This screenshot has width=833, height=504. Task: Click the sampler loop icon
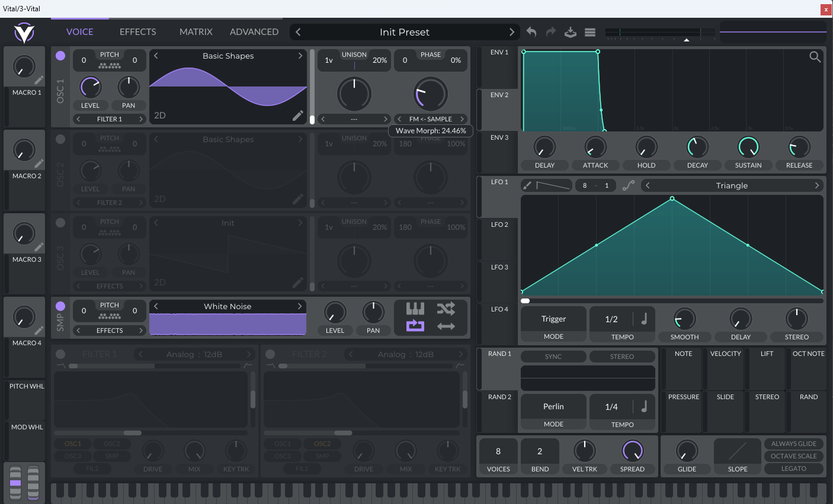pyautogui.click(x=415, y=325)
